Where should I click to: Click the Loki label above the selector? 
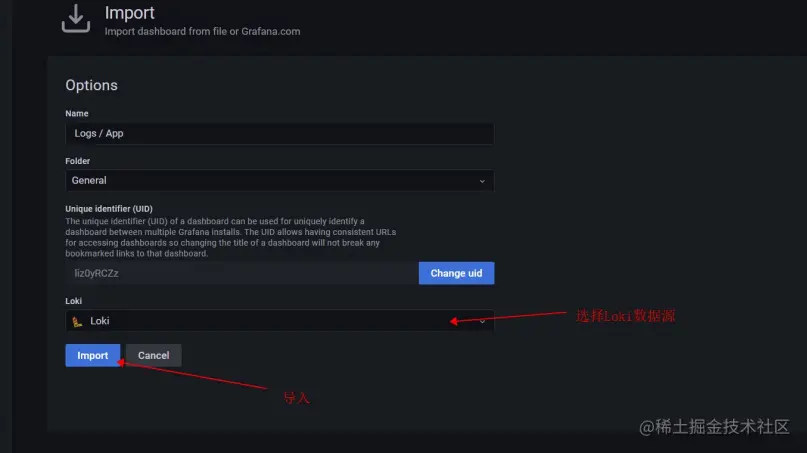point(73,301)
